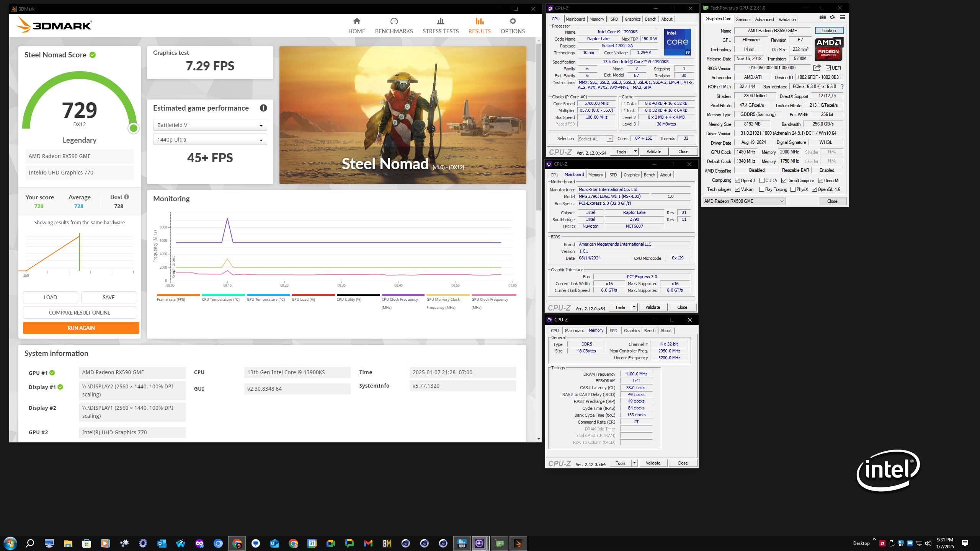The image size is (980, 551).
Task: Open SPD tab in CPU-Z Memory window
Action: (x=613, y=331)
